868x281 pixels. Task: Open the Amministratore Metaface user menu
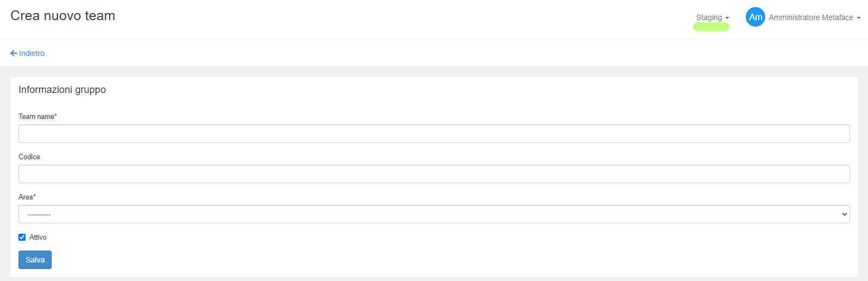(811, 17)
